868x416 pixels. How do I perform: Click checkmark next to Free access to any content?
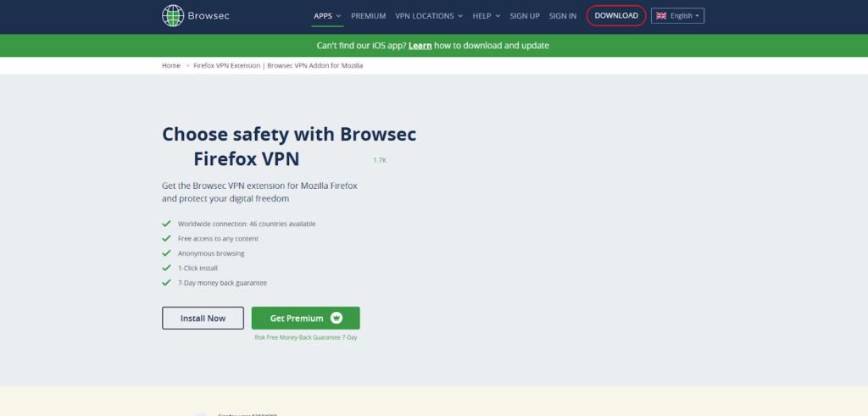(x=166, y=238)
